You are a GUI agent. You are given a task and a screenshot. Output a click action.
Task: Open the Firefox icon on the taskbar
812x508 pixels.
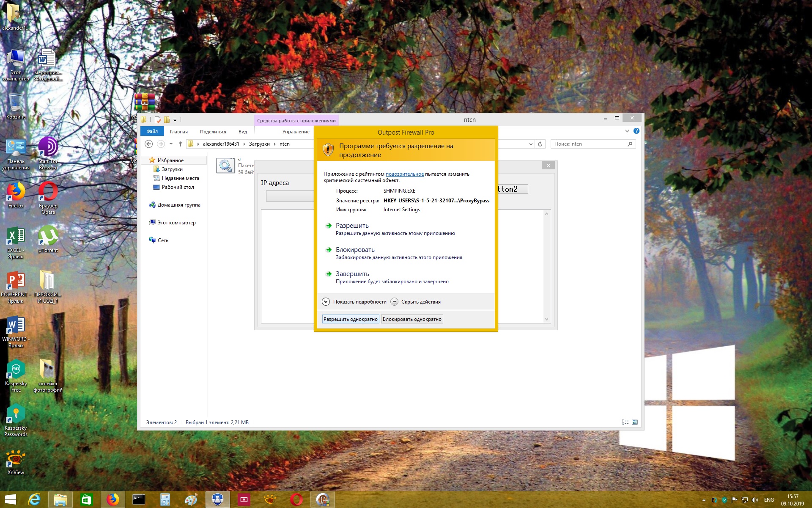[112, 500]
